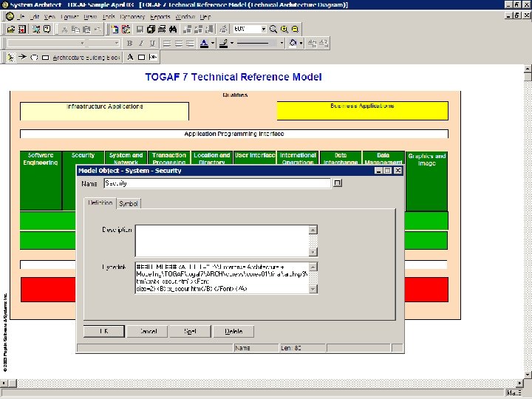
Task: Click the pen line color icon
Action: coord(224,44)
